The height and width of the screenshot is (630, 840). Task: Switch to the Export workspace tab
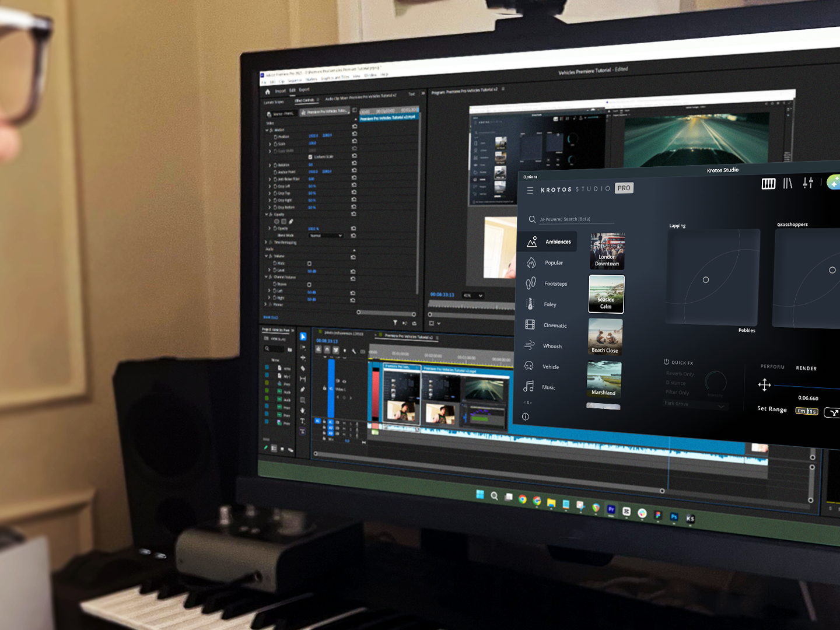coord(304,90)
